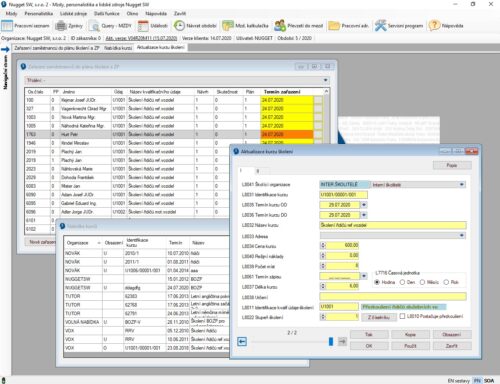Click the Zprávy printer icon
Viewport: 500px width, 384px height.
pyautogui.click(x=61, y=26)
